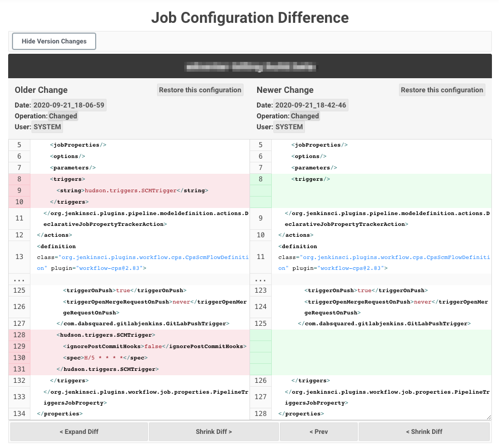Click the newer triggers self-closing tag line
Image resolution: width=499 pixels, height=448 pixels.
[310, 179]
